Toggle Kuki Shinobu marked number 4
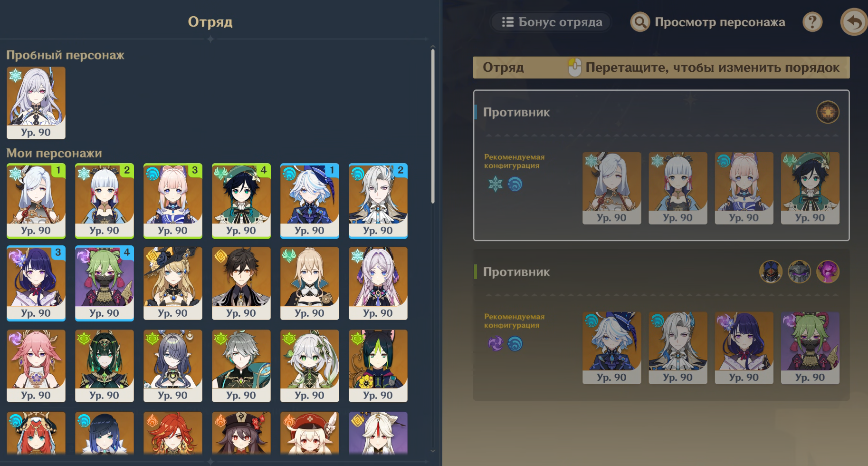The width and height of the screenshot is (868, 466). click(x=105, y=283)
